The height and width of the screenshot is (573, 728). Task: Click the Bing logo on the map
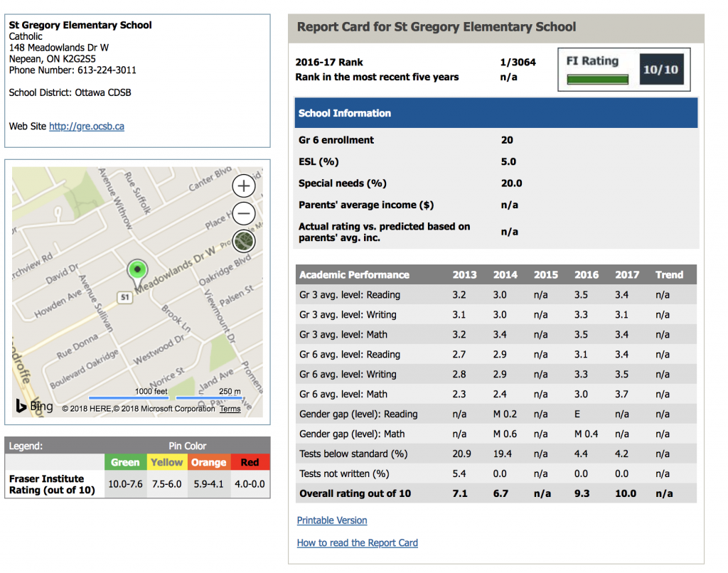pos(31,407)
